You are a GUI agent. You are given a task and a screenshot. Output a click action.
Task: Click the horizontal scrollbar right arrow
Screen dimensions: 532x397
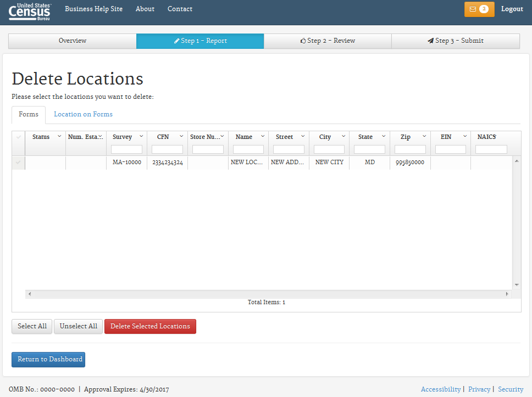coord(507,294)
